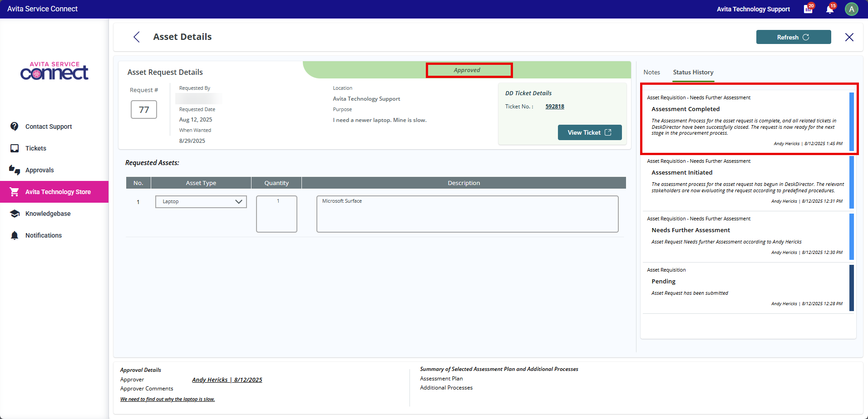868x419 pixels.
Task: Open the notification bell with badge 15
Action: click(x=830, y=9)
